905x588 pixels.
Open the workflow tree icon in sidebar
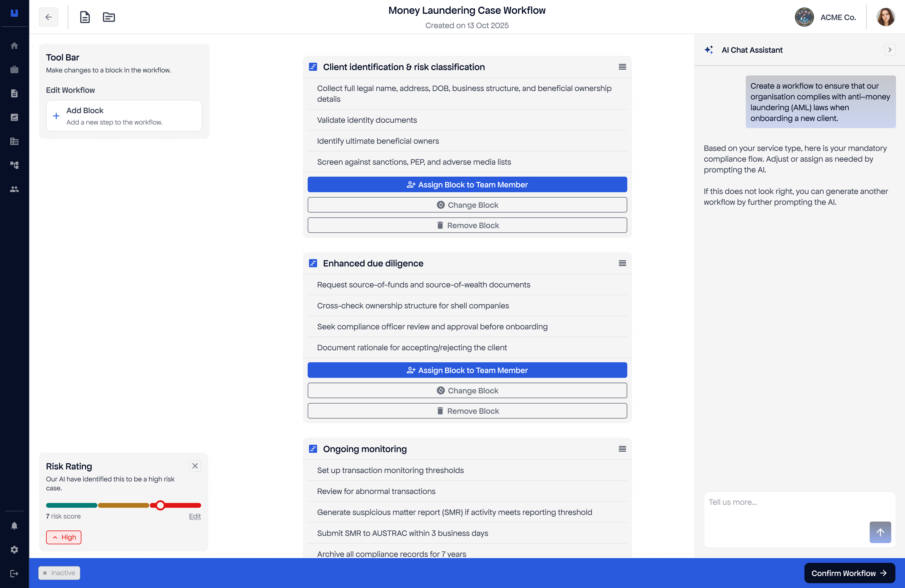point(14,165)
